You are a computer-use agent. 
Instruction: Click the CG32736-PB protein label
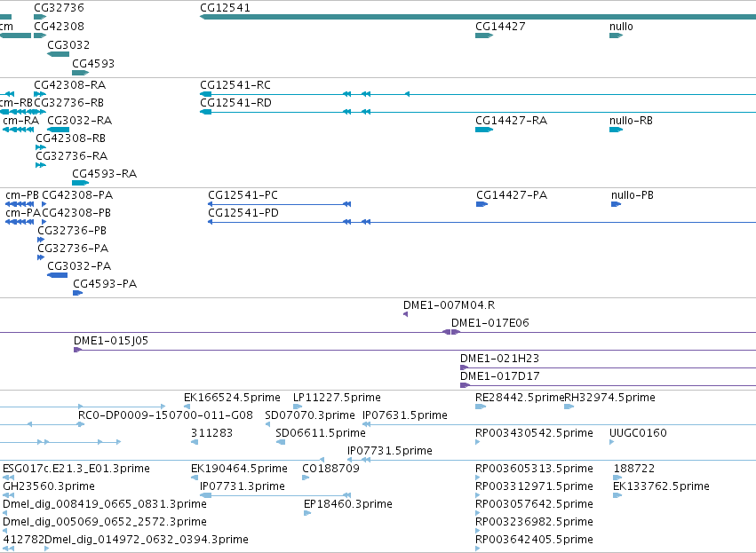tap(72, 231)
